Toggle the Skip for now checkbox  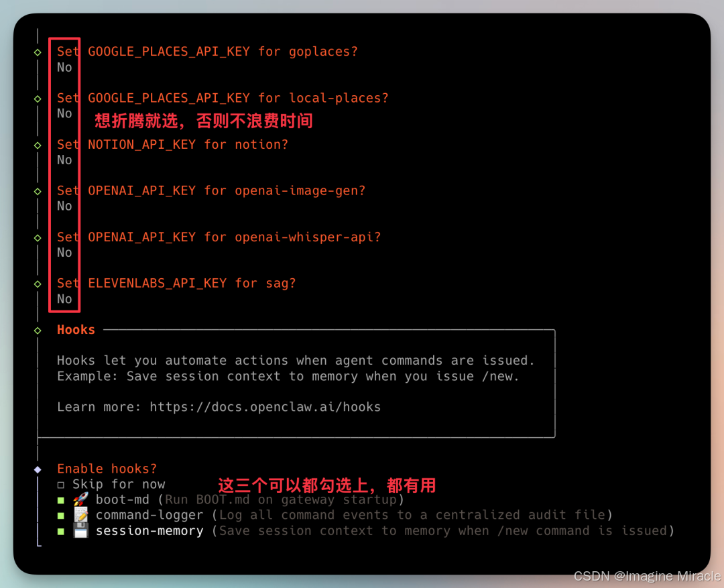coord(61,485)
